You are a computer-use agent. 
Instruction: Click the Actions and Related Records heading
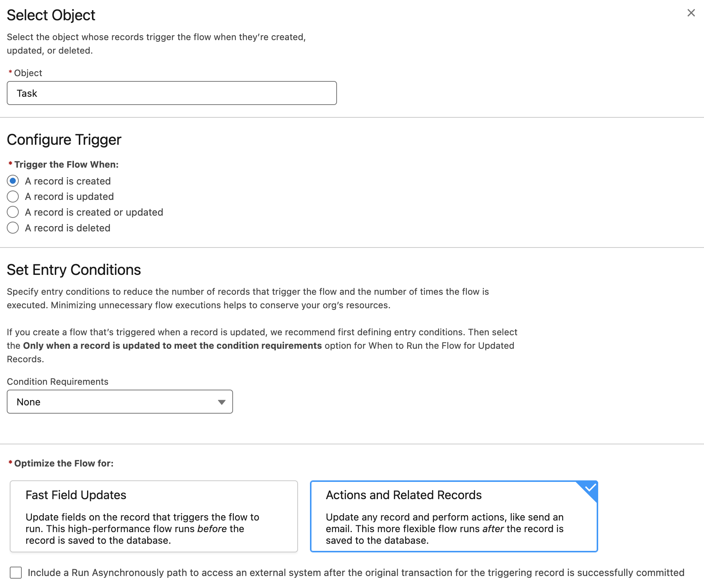tap(404, 495)
